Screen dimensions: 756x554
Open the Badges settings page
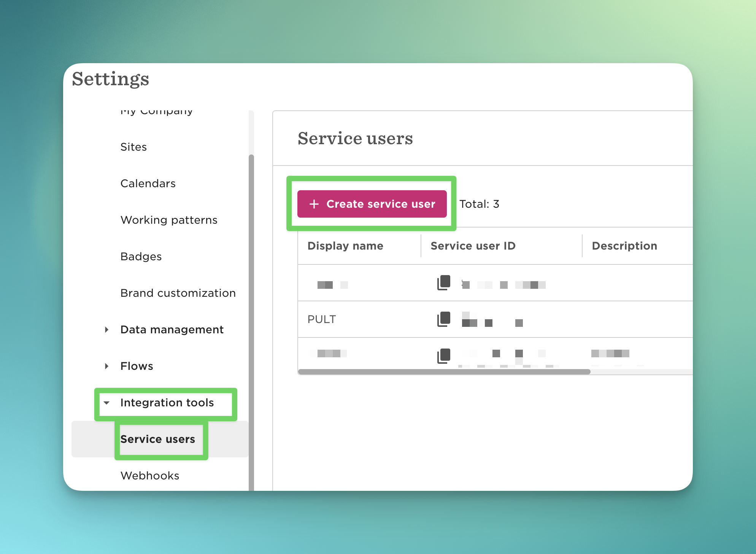[141, 256]
